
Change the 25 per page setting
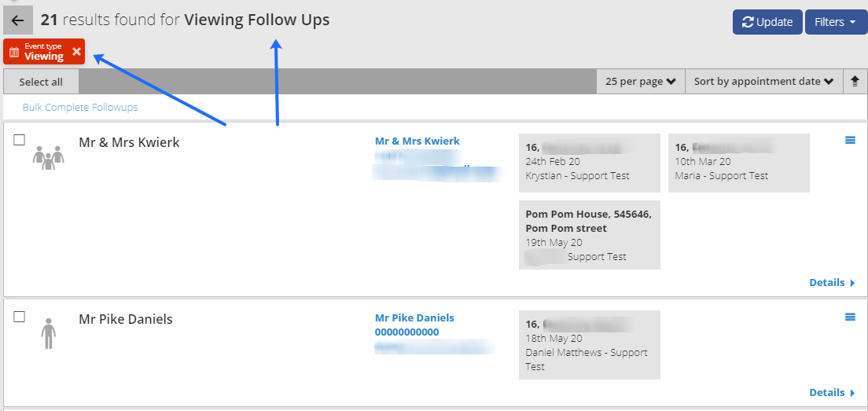pos(641,81)
